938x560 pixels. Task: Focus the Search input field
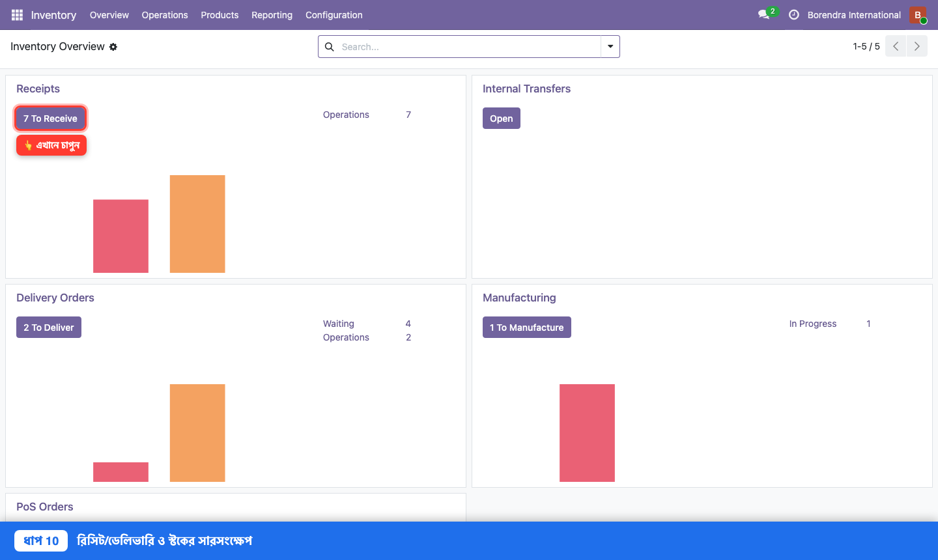coord(469,47)
